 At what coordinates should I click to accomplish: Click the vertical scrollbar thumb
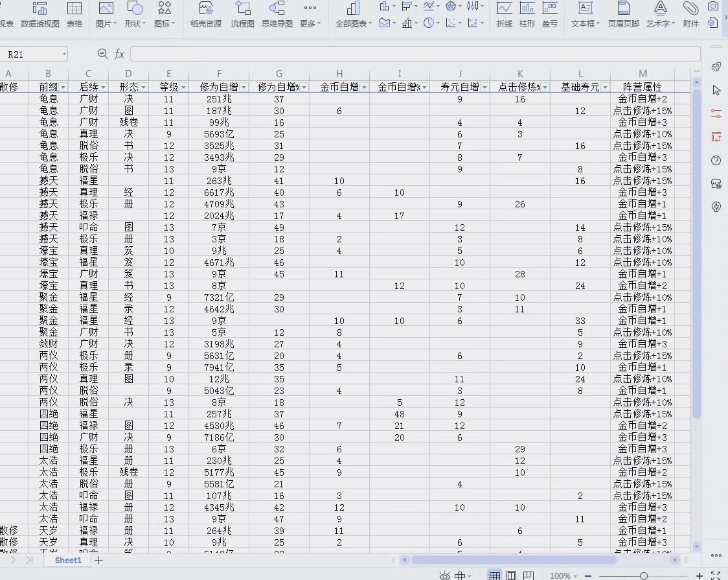click(x=696, y=253)
